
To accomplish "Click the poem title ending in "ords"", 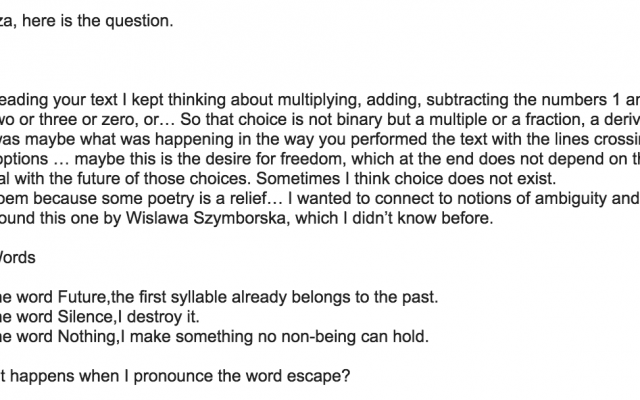I will click(18, 257).
